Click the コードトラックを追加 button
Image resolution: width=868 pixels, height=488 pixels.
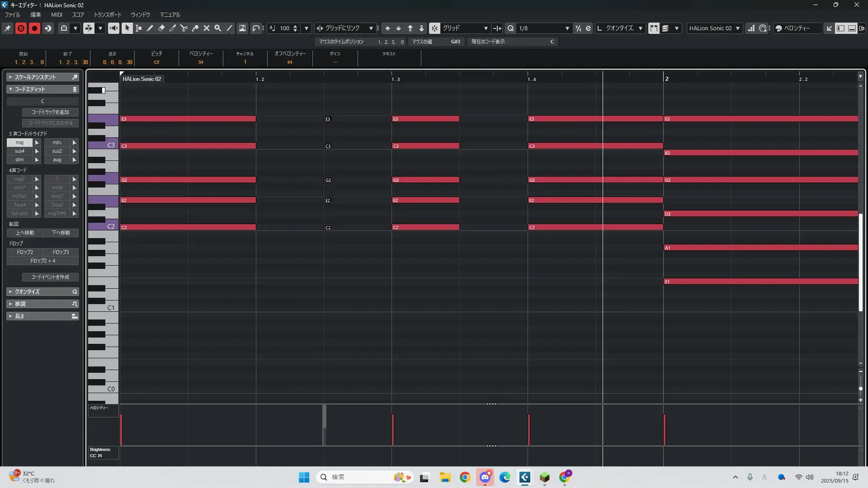pos(50,112)
